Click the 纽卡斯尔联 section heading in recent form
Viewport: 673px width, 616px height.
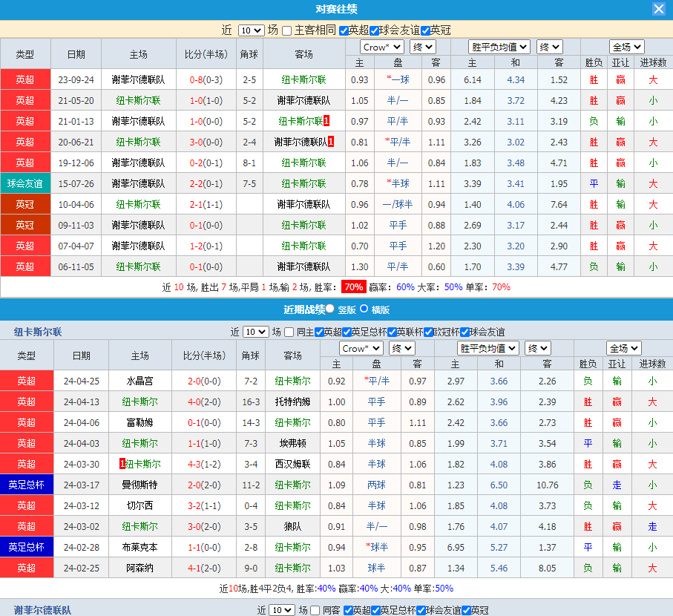tap(38, 332)
